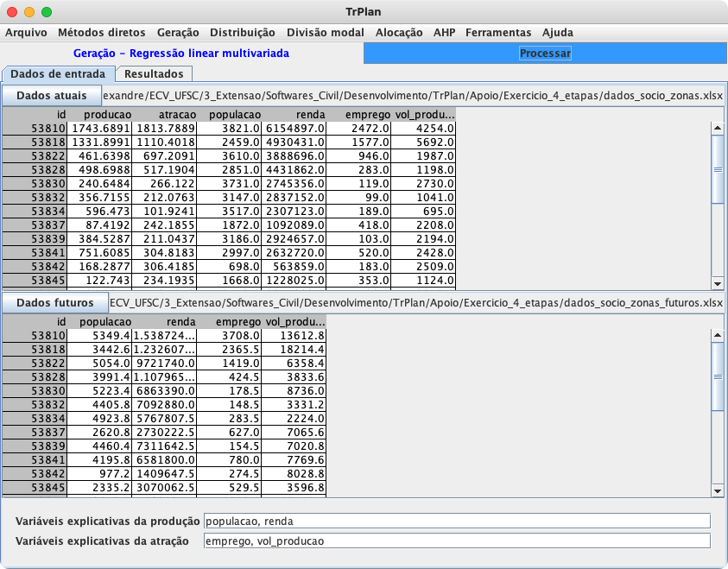Select cell 384.5287 in the producao column
This screenshot has height=569, width=728.
point(99,239)
